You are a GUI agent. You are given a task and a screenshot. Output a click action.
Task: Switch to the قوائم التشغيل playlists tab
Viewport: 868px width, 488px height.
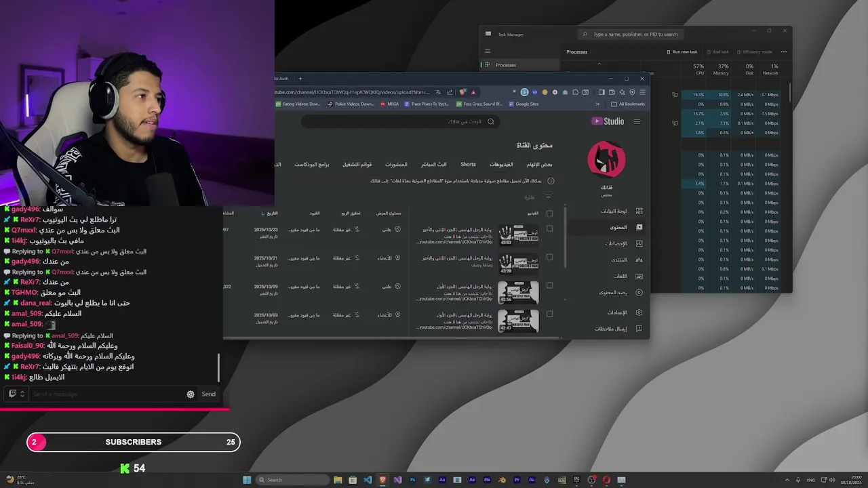click(x=357, y=165)
